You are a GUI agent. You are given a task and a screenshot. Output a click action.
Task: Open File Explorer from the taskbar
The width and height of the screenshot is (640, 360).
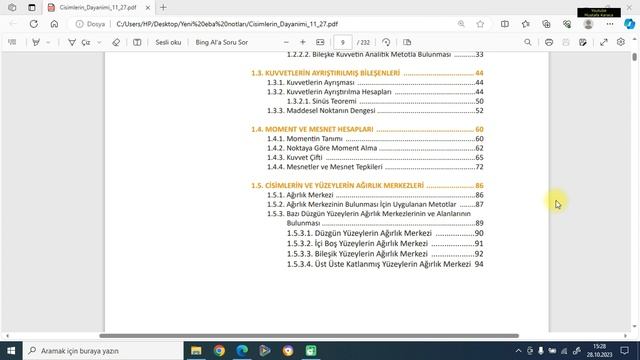(196, 351)
